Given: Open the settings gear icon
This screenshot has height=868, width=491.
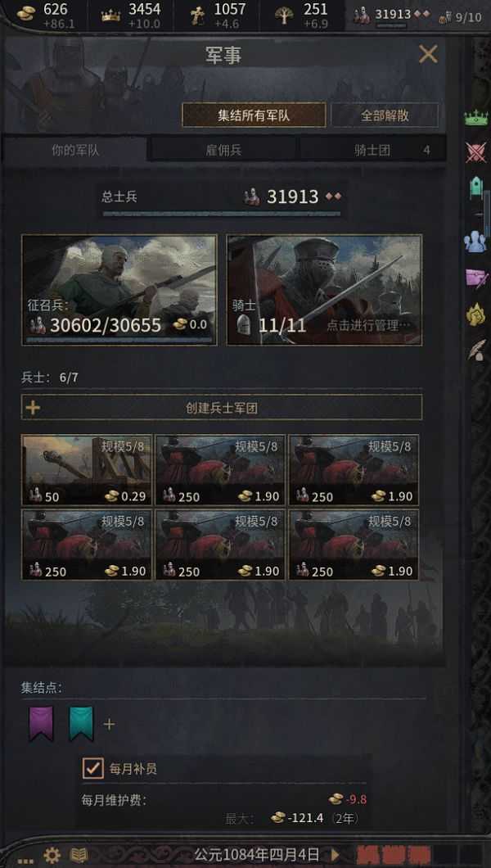Looking at the screenshot, I should pyautogui.click(x=52, y=855).
